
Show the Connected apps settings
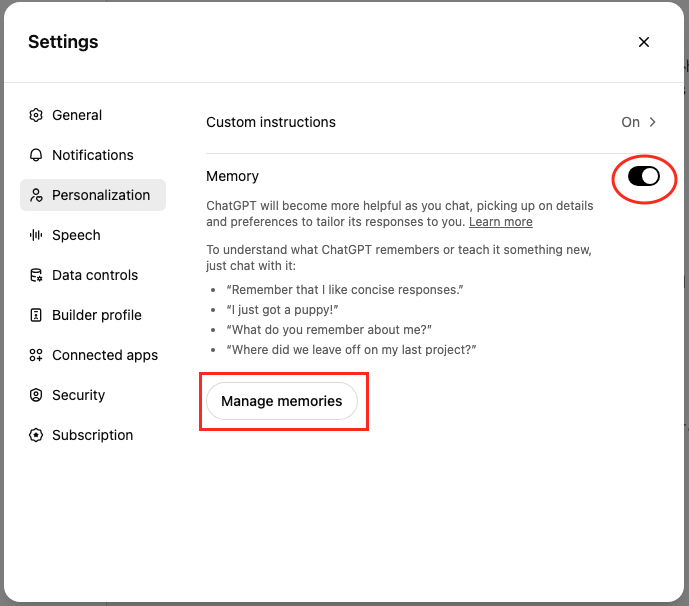coord(93,355)
